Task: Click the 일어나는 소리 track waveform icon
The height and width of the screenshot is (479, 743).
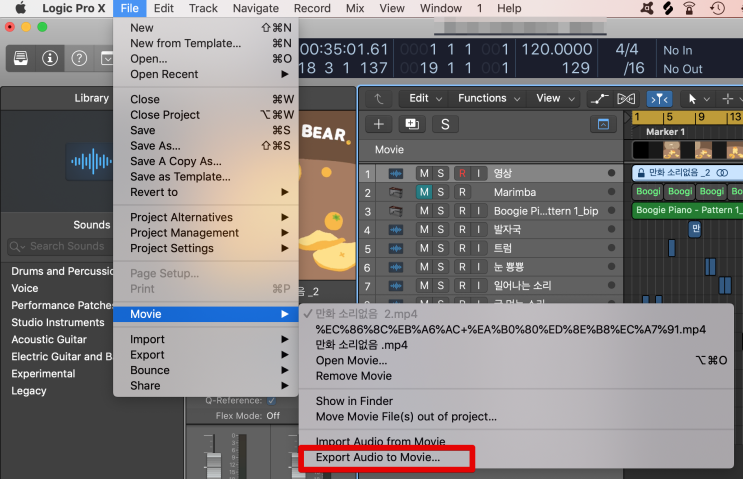Action: [x=396, y=286]
